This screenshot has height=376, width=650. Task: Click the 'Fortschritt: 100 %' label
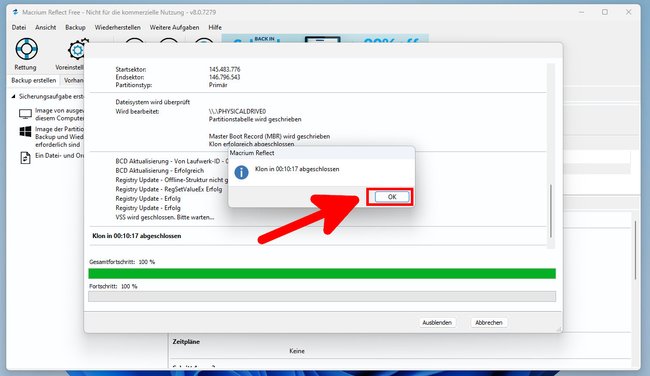click(x=113, y=286)
